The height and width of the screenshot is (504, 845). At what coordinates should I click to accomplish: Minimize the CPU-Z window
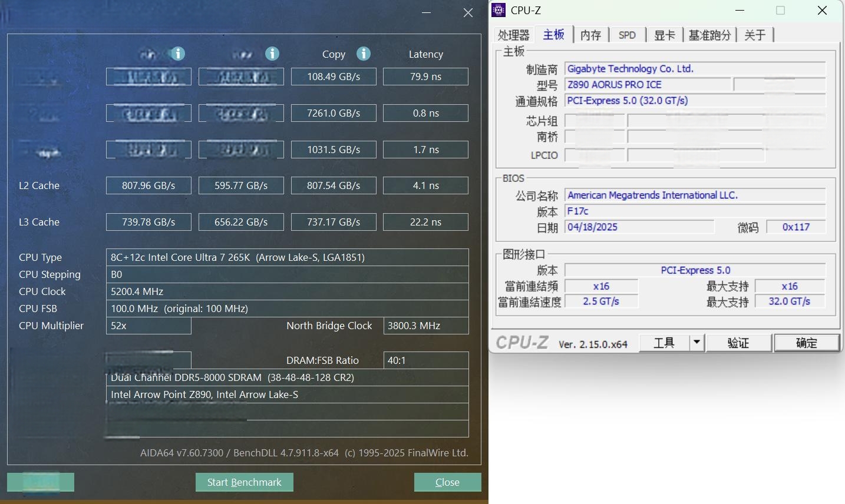point(740,11)
